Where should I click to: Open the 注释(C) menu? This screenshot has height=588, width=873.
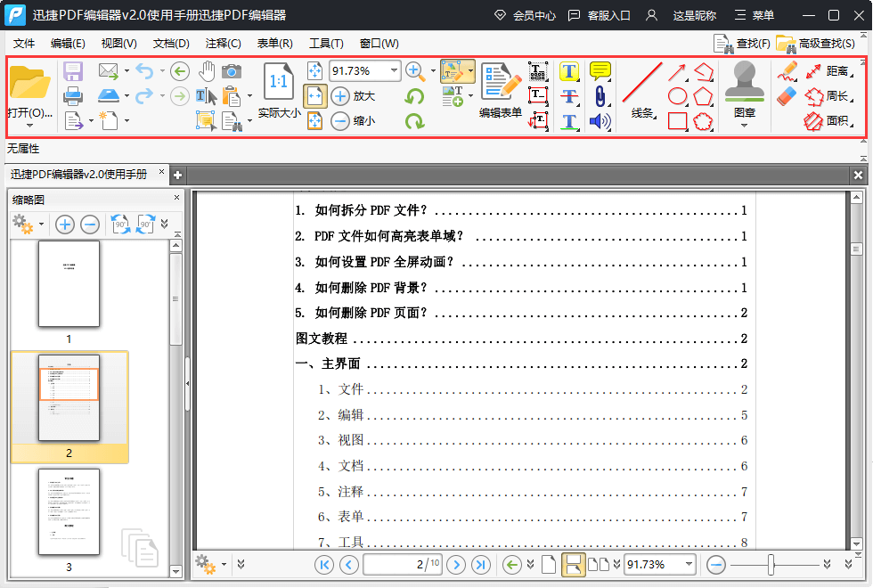tap(223, 43)
